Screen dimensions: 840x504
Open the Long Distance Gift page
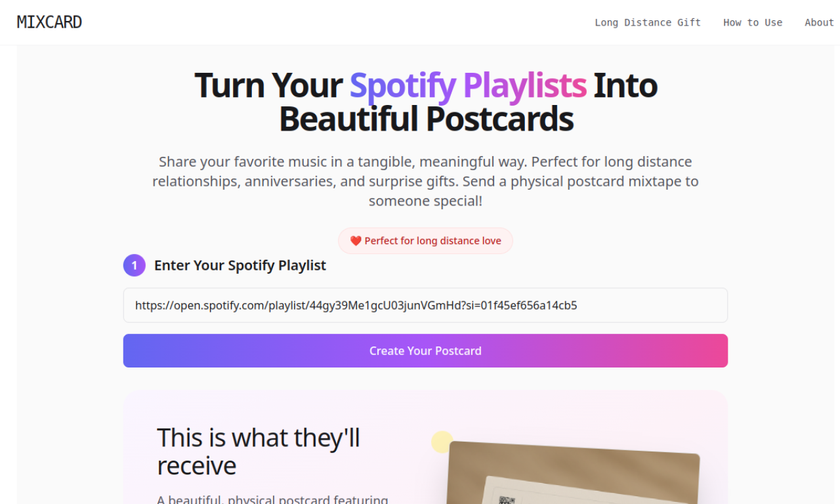click(648, 22)
